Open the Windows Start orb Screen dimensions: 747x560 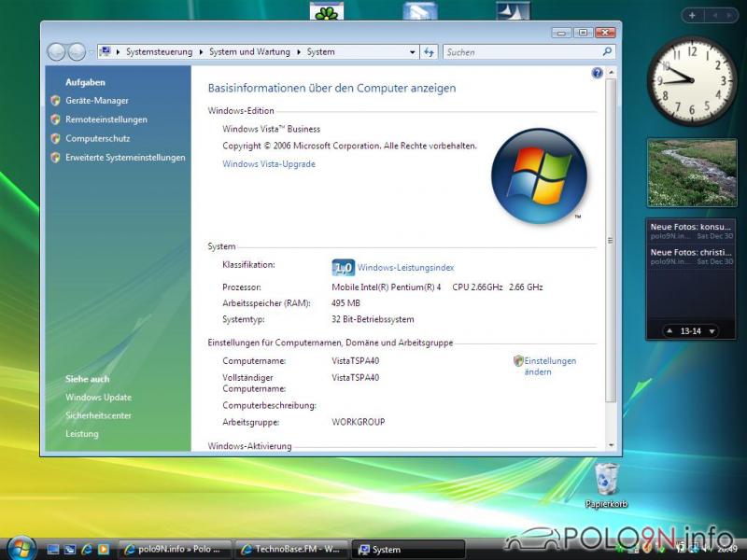point(21,548)
